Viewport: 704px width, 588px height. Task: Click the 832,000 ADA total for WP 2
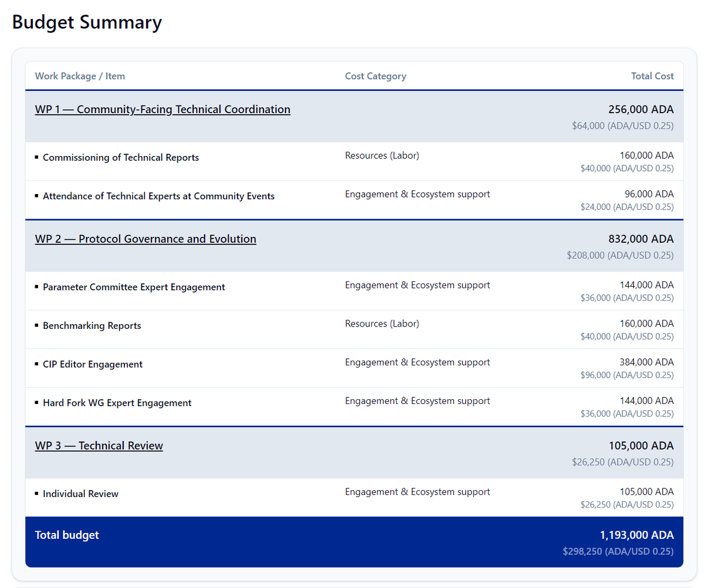tap(641, 239)
